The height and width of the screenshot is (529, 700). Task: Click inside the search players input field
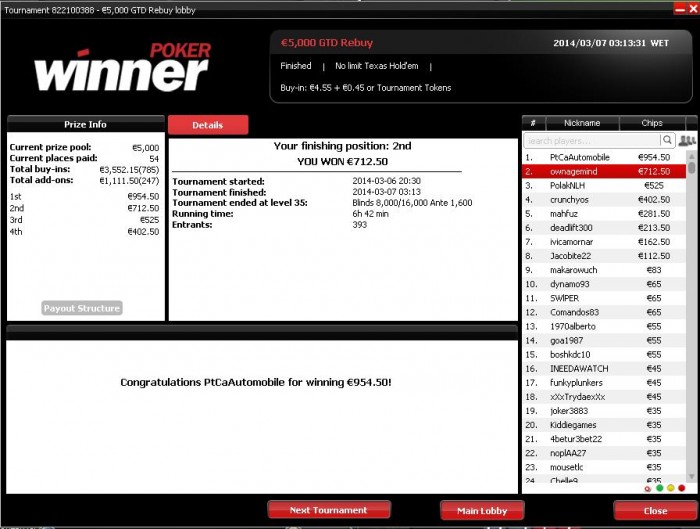tap(592, 141)
